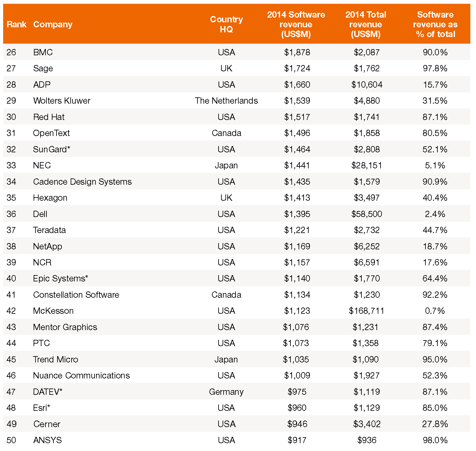Viewport: 476px width, 451px height.
Task: Select Trend Micro's Japan country cell
Action: click(226, 359)
